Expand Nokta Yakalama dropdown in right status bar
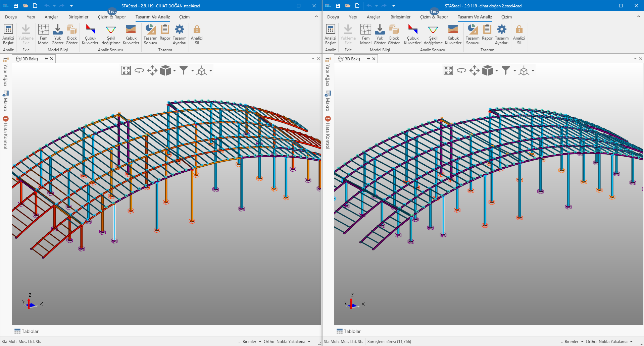Screen dimensions: 644x346 [631, 342]
